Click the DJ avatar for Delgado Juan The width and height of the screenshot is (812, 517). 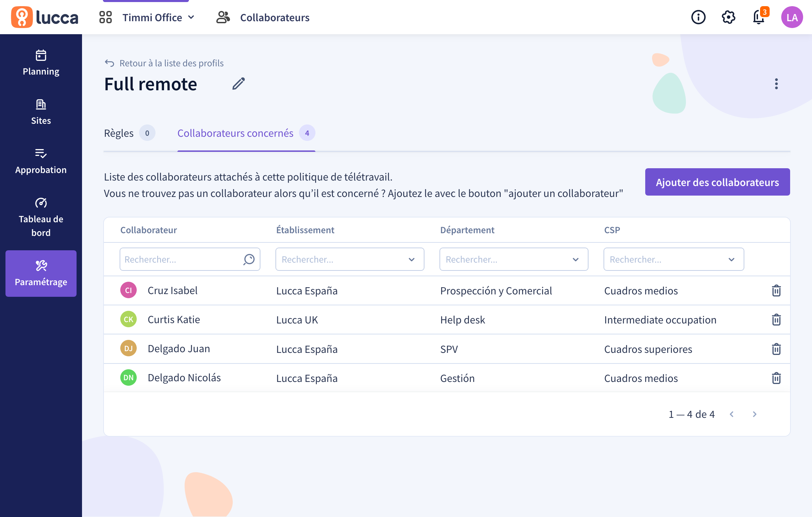pos(128,348)
